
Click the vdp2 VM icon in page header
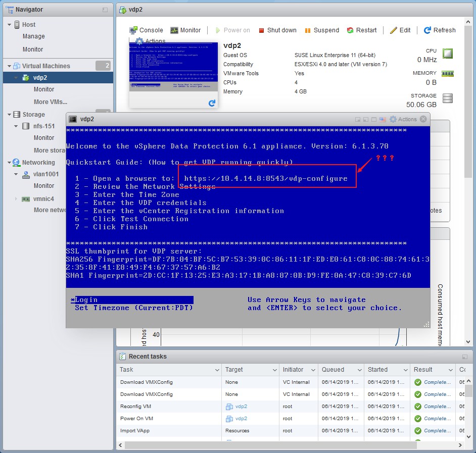[x=123, y=10]
